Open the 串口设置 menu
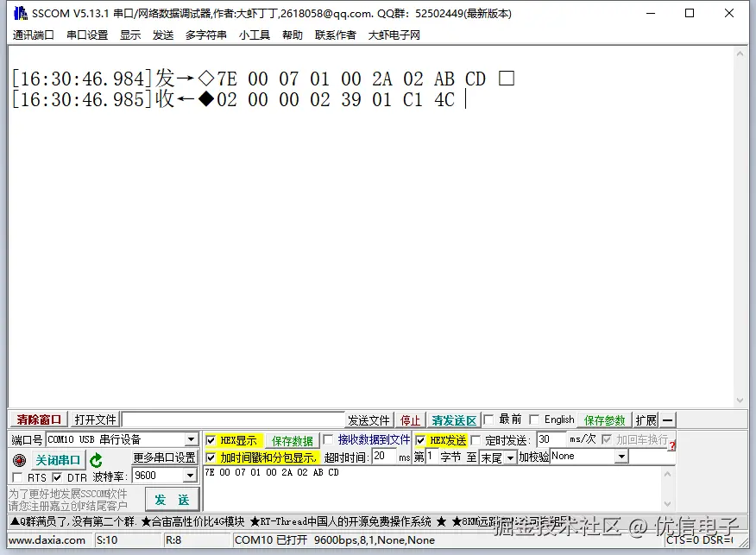This screenshot has width=756, height=555. pos(85,35)
